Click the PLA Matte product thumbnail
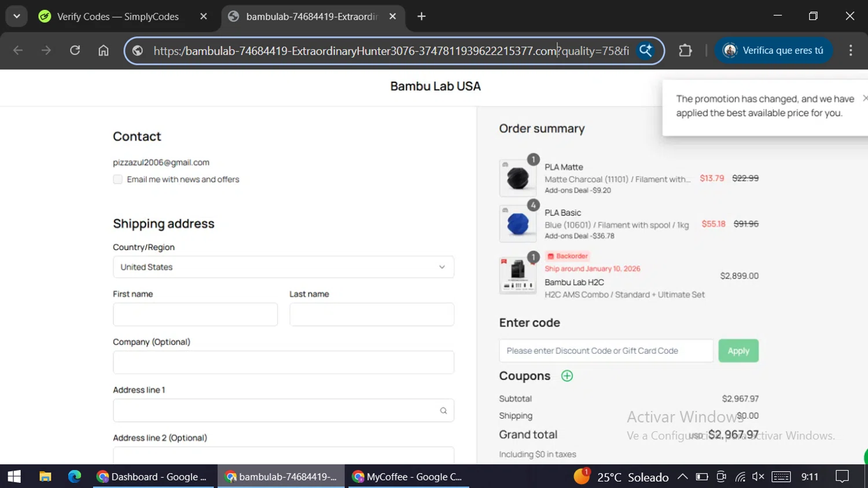 pyautogui.click(x=518, y=178)
